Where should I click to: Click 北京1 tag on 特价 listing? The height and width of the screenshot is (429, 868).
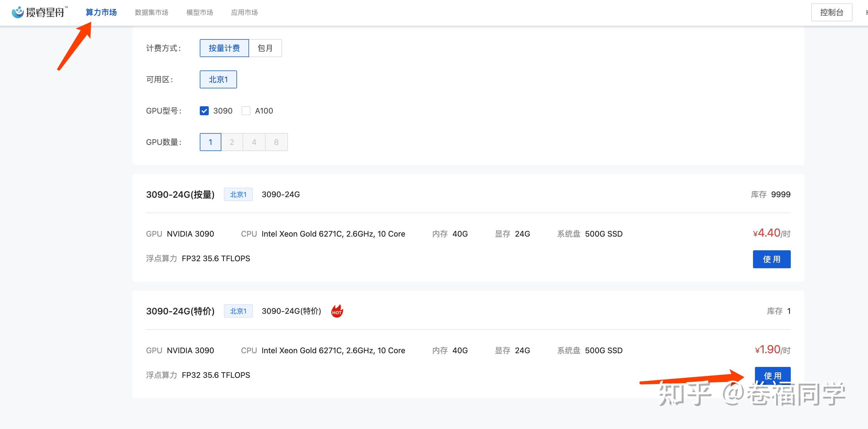238,311
